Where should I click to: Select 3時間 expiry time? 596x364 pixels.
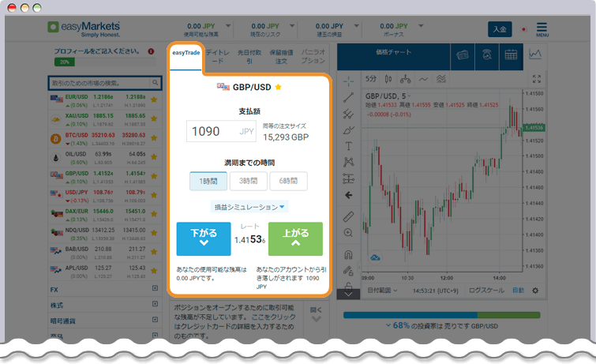(248, 181)
